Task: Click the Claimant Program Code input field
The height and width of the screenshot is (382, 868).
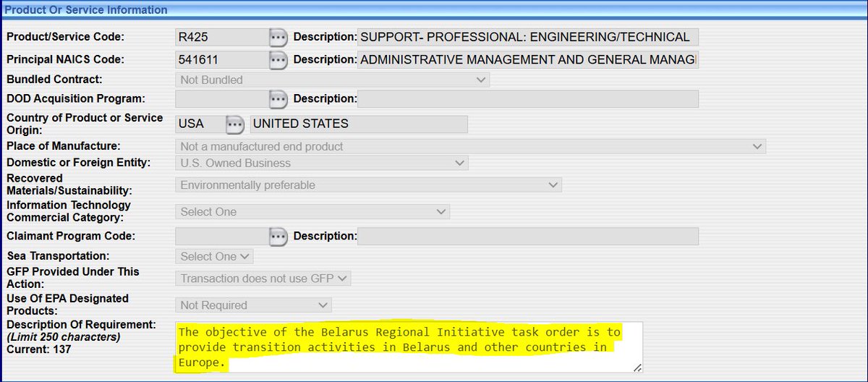Action: point(223,236)
